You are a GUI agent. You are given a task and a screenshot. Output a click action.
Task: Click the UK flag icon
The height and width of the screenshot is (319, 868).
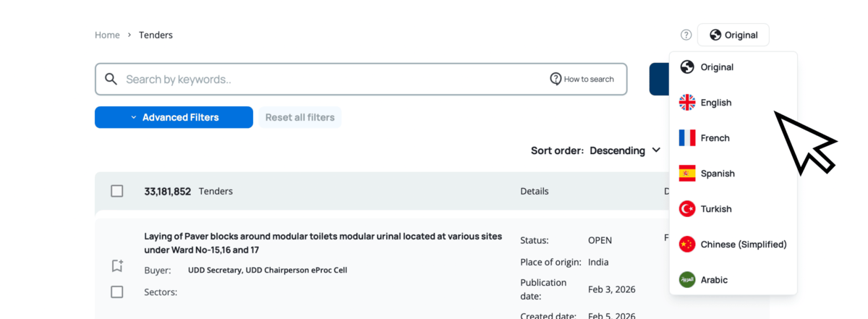tap(686, 103)
